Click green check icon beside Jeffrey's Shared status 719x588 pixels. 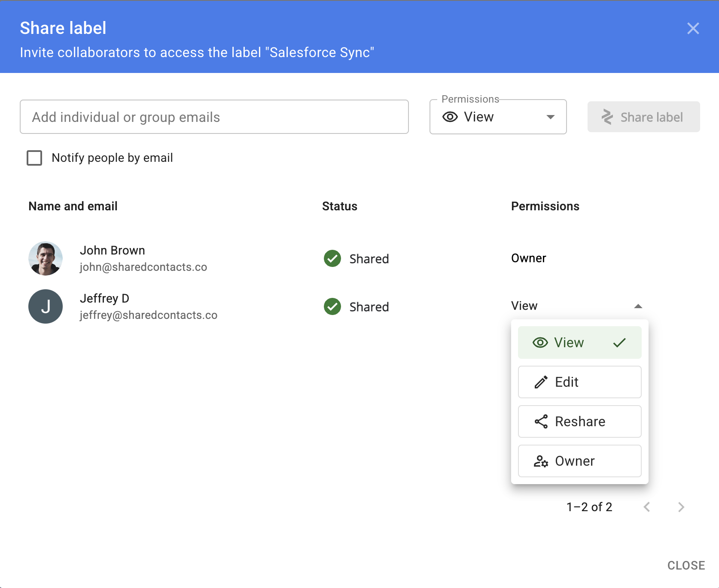pyautogui.click(x=332, y=306)
